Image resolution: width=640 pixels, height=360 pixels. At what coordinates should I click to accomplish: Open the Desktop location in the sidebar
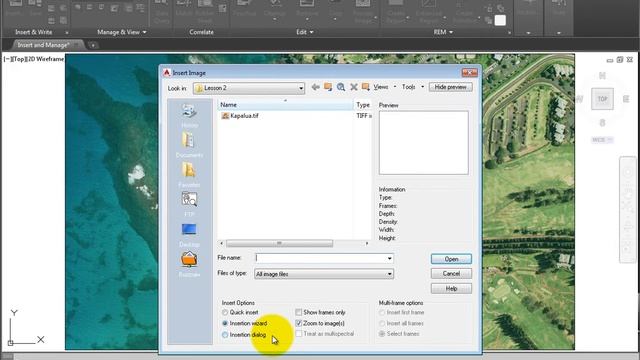189,235
